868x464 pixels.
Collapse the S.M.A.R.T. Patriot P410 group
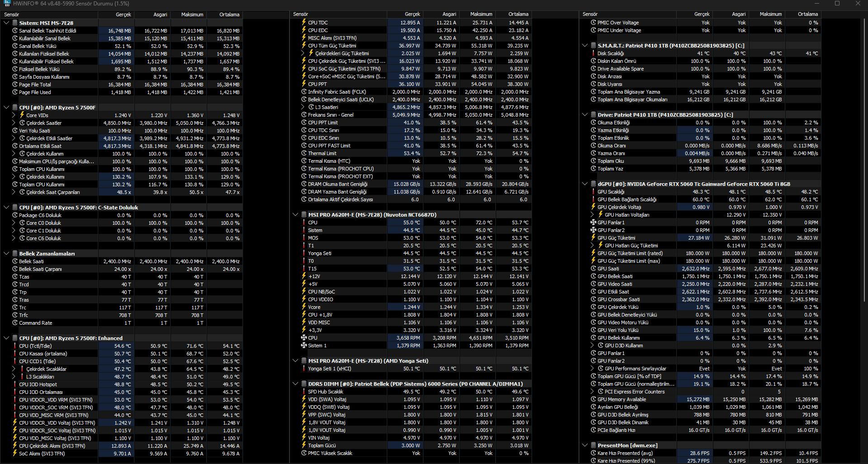[585, 46]
